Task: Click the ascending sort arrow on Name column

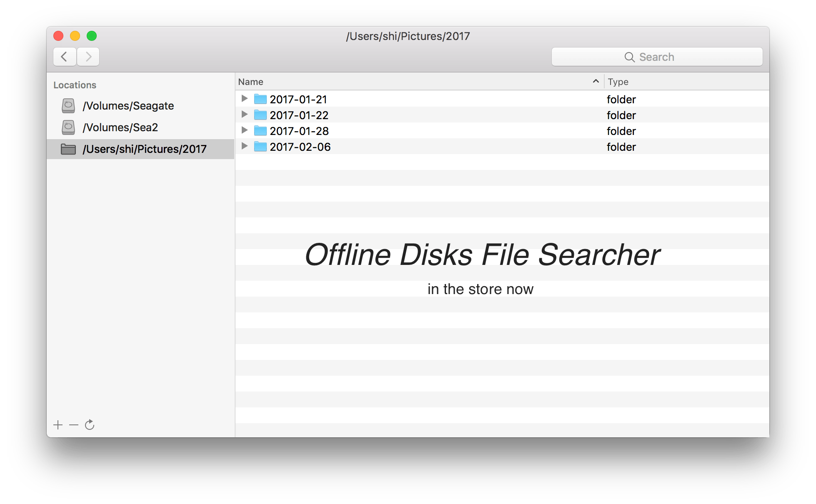Action: [596, 81]
